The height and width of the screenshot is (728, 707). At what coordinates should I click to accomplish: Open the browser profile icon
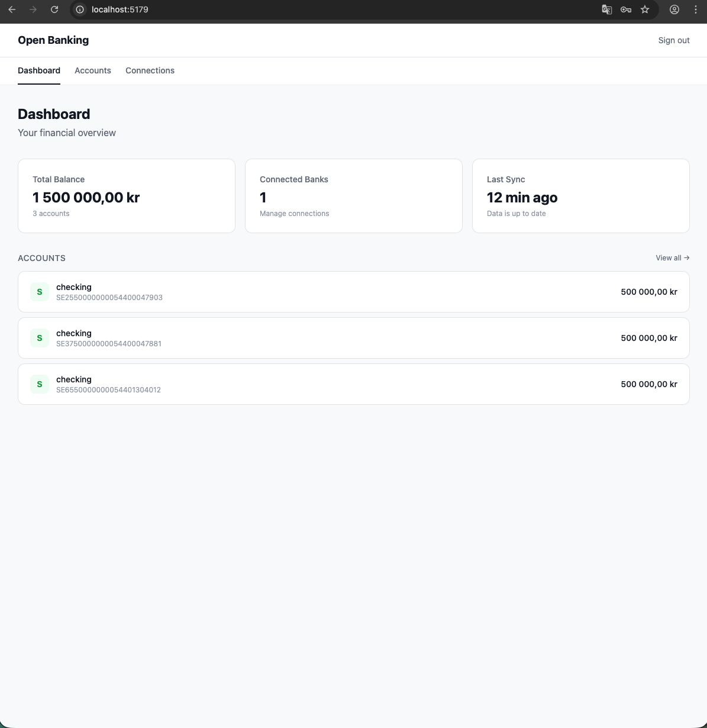(x=674, y=9)
